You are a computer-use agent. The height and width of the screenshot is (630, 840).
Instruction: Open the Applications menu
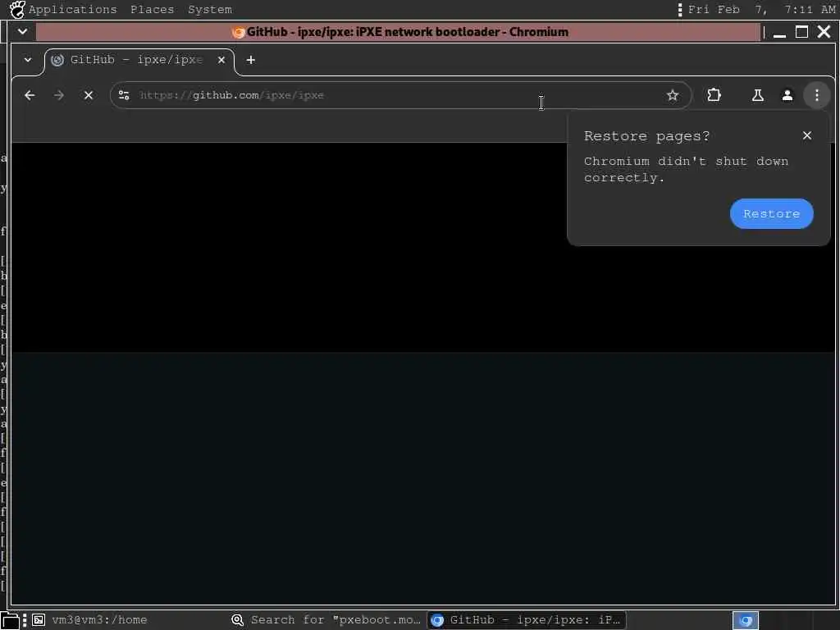72,10
